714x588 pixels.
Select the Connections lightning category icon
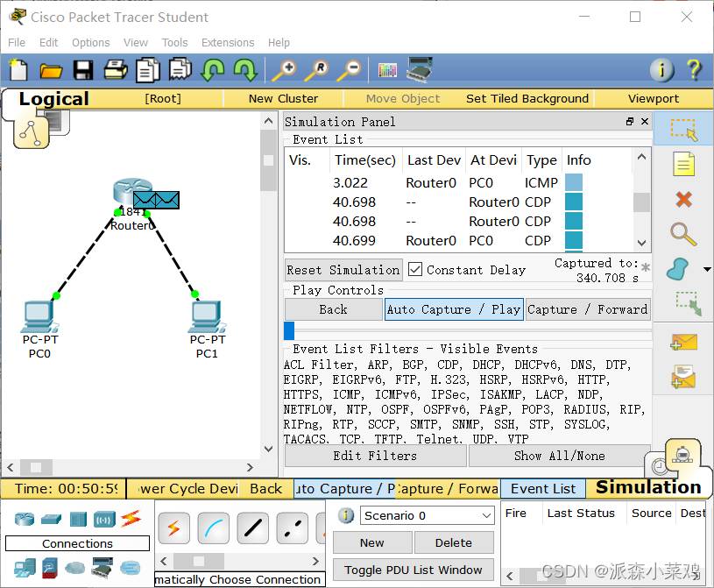point(131,519)
